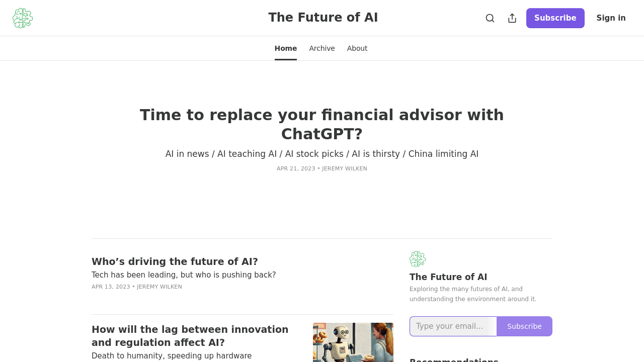This screenshot has width=644, height=362.
Task: Click the newsletter brain logo icon
Action: (x=22, y=18)
